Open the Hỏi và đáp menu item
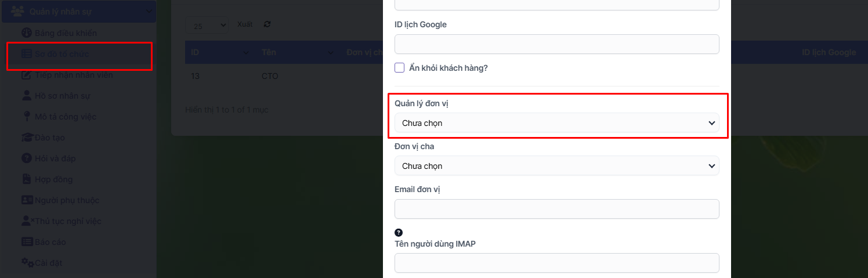The width and height of the screenshot is (868, 278). 56,158
